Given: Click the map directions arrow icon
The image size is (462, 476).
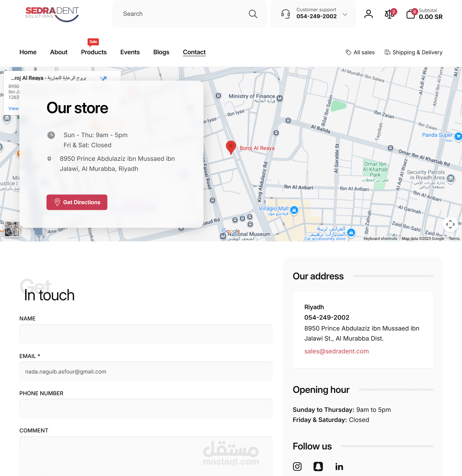Looking at the screenshot, I should 103,78.
